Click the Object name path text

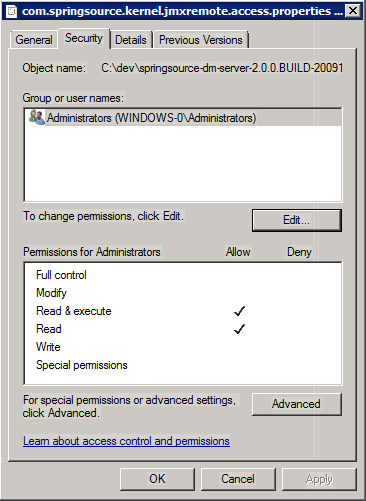222,68
